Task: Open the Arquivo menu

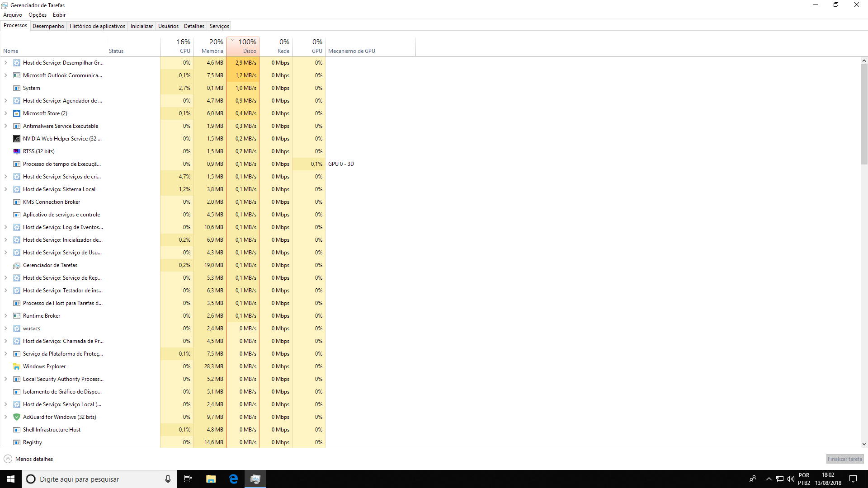Action: click(x=13, y=15)
